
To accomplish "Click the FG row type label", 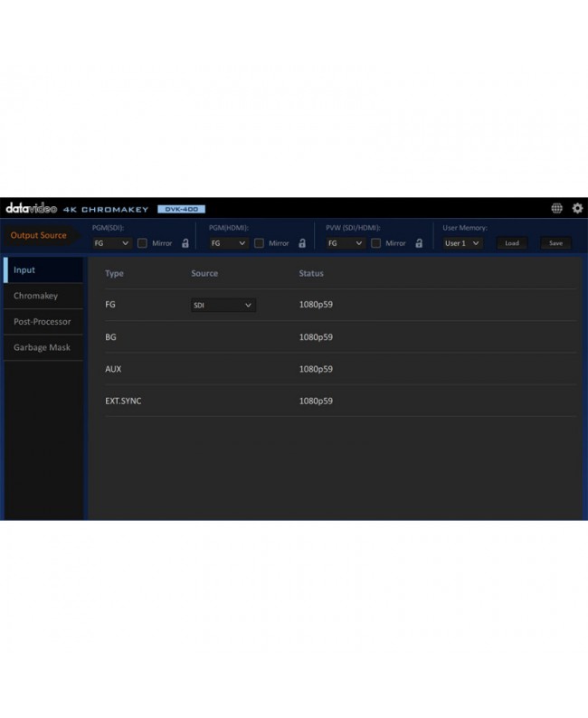I will point(110,305).
